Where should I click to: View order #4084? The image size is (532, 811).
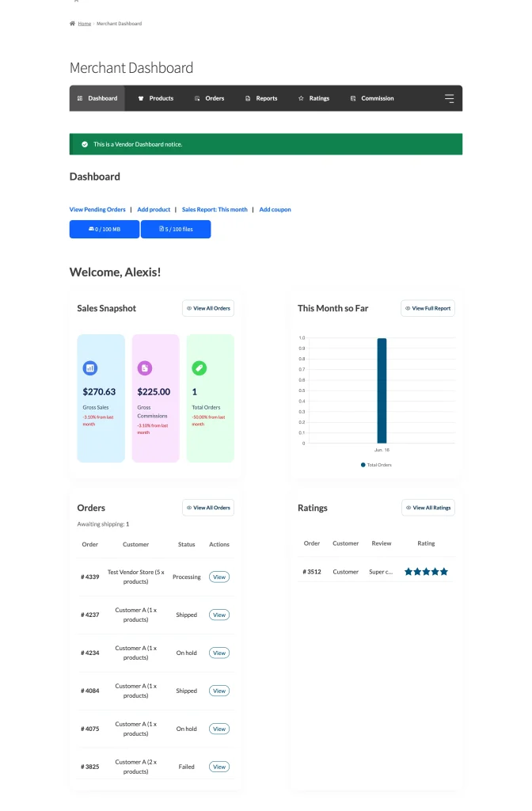(219, 691)
